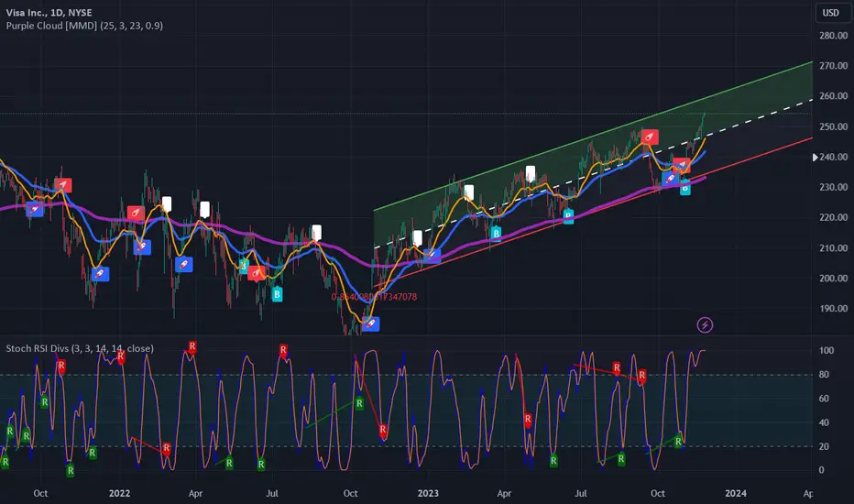This screenshot has height=504, width=854.
Task: Click the cyan B marker below the 200.00 level
Action: click(277, 294)
